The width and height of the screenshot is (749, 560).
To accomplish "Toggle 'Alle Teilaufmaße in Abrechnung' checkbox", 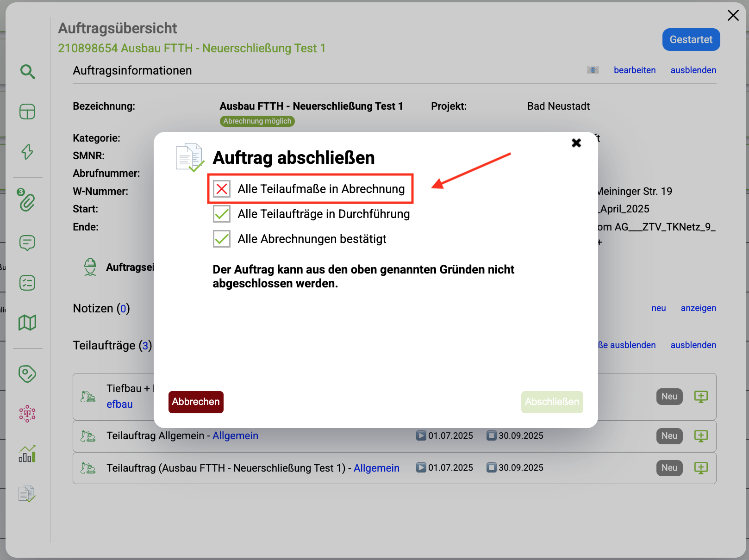I will tap(222, 189).
